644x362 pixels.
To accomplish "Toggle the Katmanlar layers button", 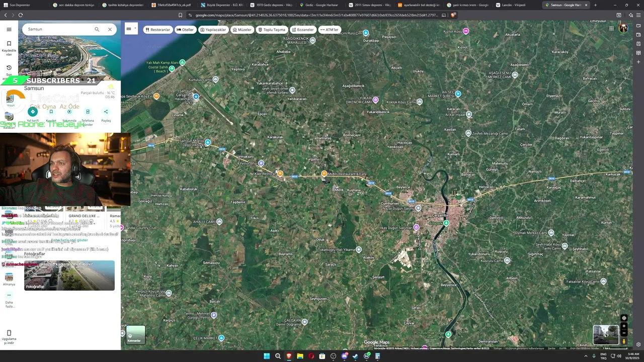I will pos(135,335).
